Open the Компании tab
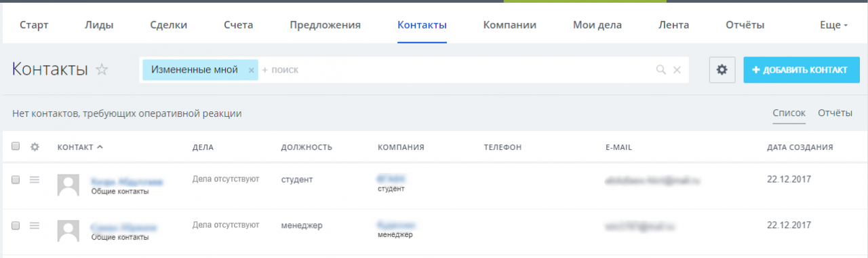The image size is (868, 258). (510, 25)
